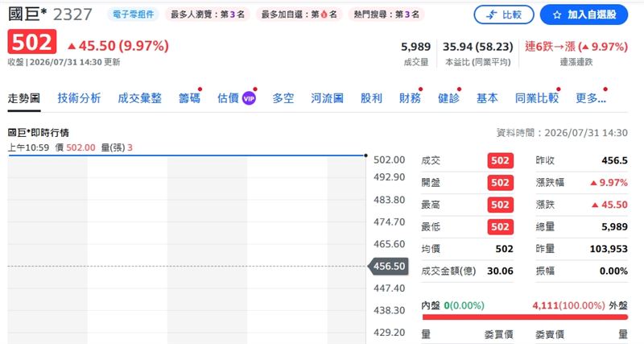Click the 委買價 column header
Viewport: 644px width, 344px height.
click(498, 334)
